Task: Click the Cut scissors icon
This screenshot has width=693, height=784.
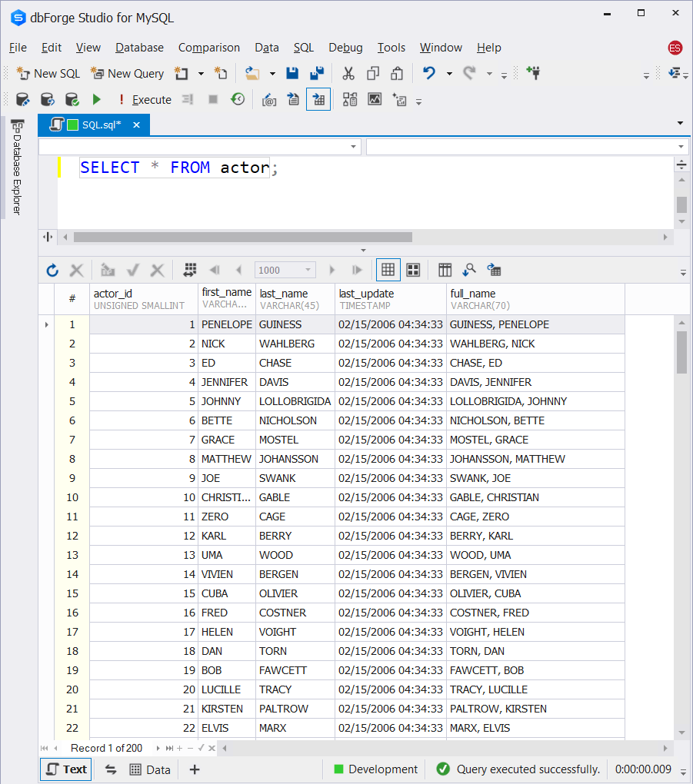Action: pos(348,74)
